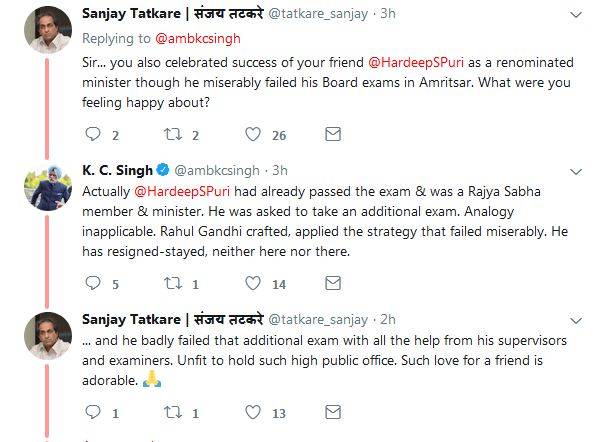Image resolution: width=613 pixels, height=442 pixels.
Task: Like the last tweet with 13 likes
Action: 253,412
